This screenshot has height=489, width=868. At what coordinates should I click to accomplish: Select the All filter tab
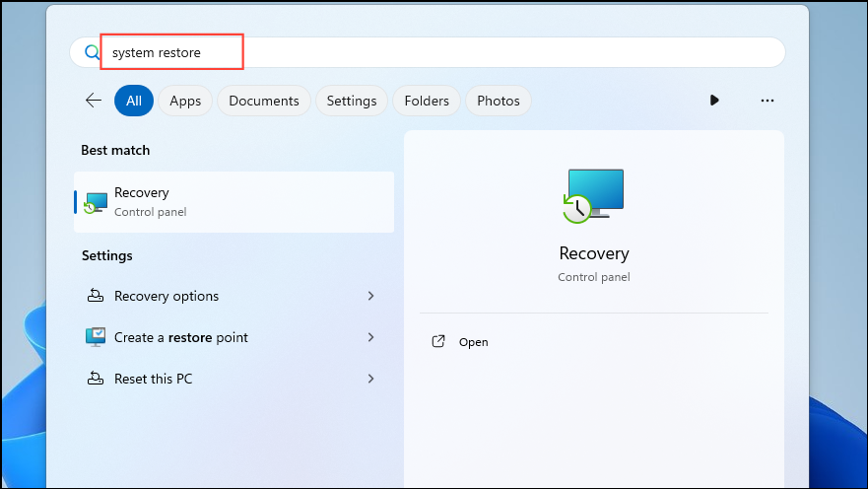pos(134,101)
